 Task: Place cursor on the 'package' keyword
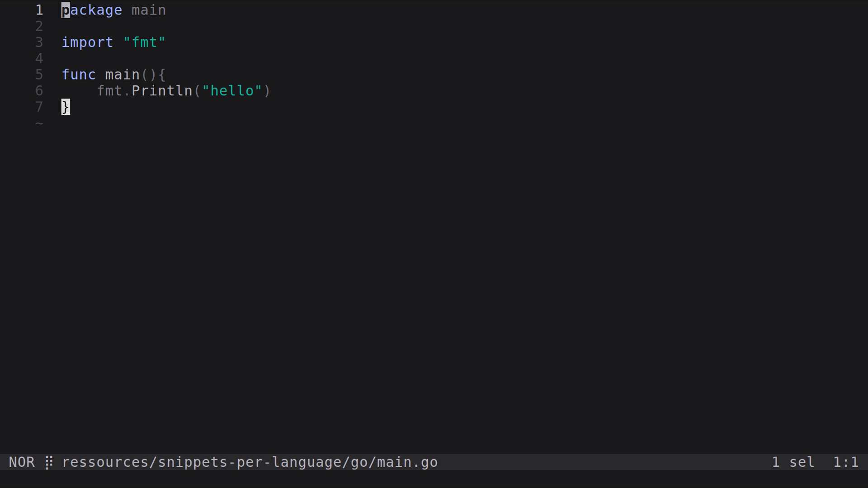click(92, 10)
